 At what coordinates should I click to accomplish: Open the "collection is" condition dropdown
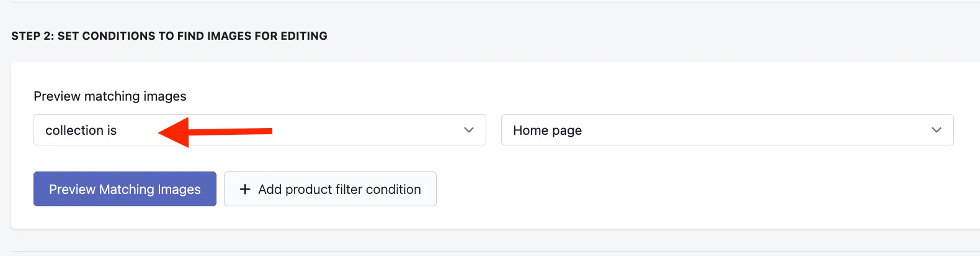pyautogui.click(x=260, y=130)
